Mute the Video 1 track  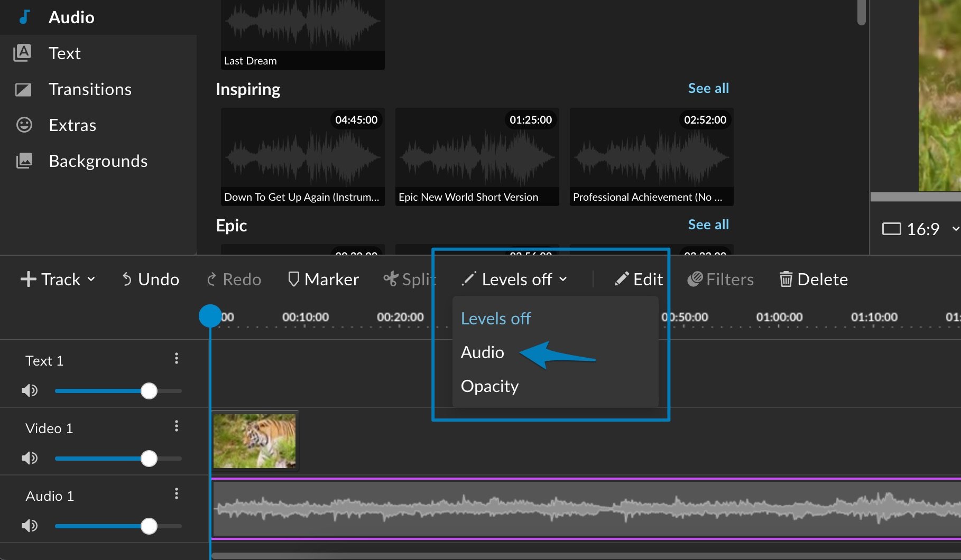point(30,458)
